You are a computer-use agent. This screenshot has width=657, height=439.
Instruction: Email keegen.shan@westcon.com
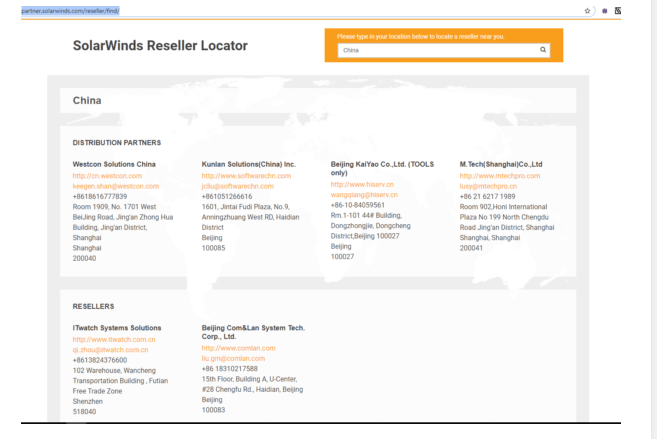tap(116, 186)
